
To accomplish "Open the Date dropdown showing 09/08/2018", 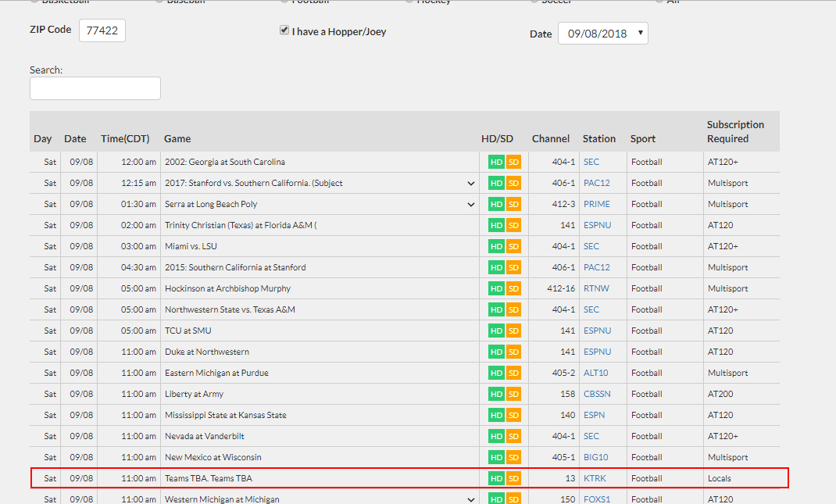I will (x=603, y=34).
